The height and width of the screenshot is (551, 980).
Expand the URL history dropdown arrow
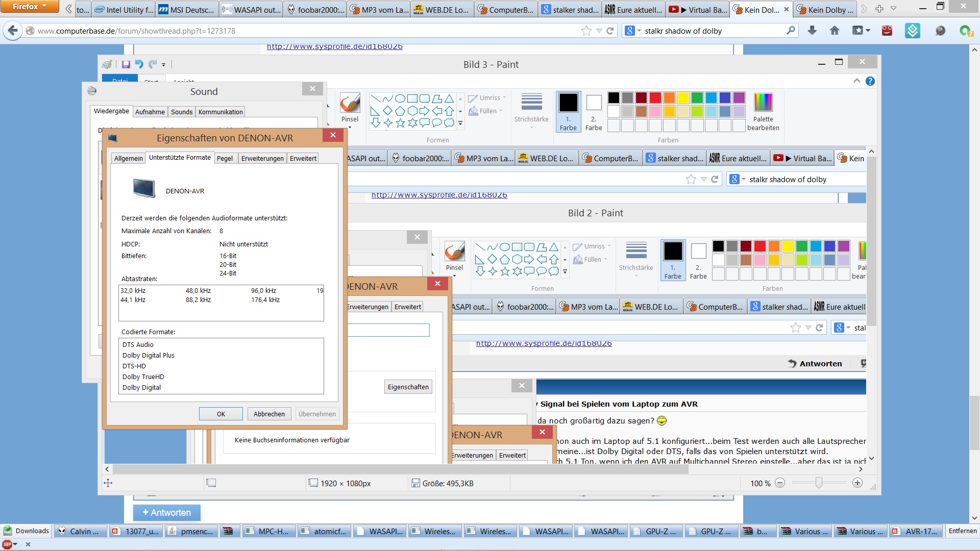[599, 31]
